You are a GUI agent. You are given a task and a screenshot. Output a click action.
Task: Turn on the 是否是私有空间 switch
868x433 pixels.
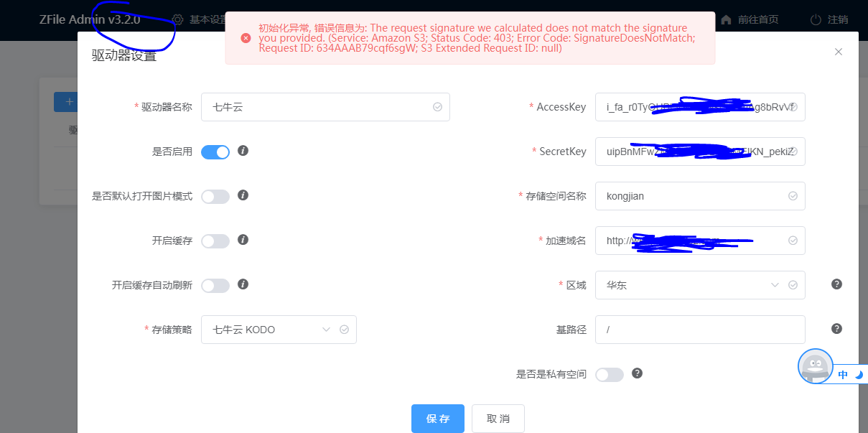point(610,374)
